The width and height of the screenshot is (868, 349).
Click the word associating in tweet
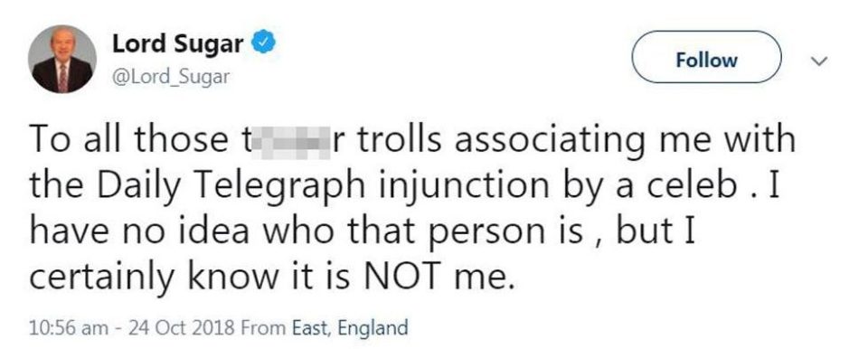click(x=549, y=142)
